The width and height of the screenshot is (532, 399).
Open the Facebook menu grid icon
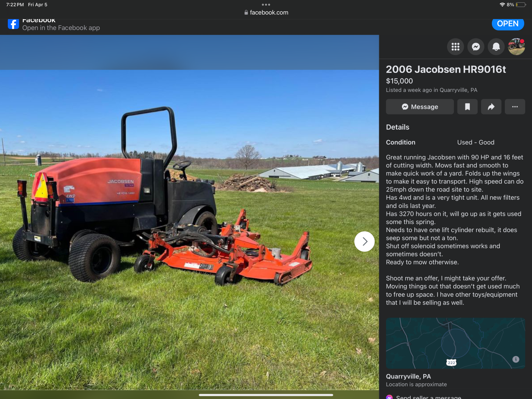(x=455, y=47)
